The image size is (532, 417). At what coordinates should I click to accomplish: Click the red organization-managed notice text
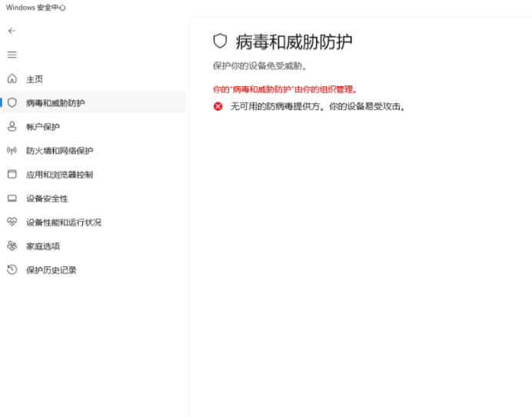pyautogui.click(x=285, y=89)
